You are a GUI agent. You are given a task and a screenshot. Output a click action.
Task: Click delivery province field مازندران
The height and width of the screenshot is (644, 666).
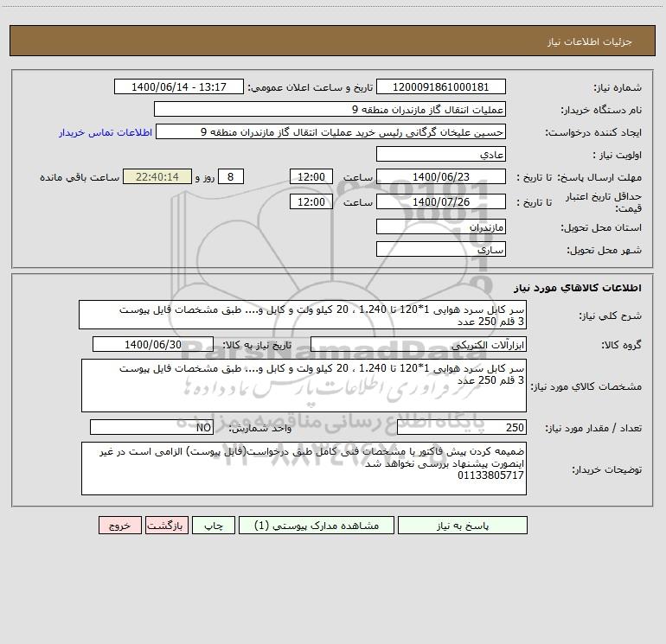[441, 226]
